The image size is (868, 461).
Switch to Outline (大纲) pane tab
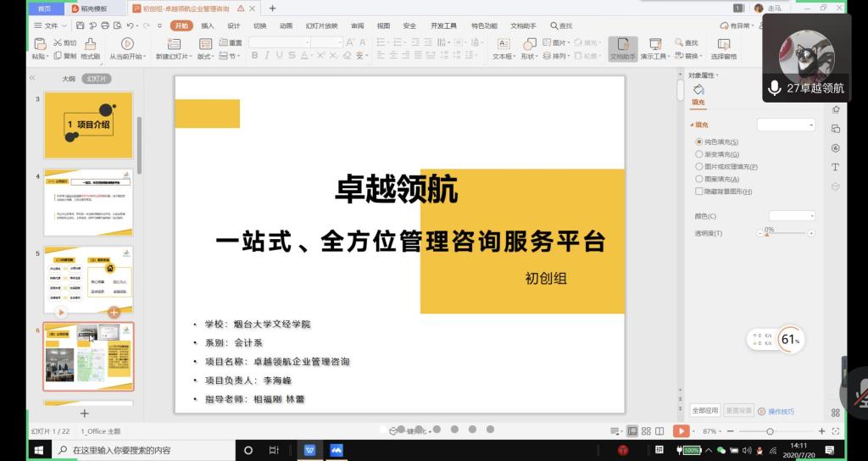(68, 79)
